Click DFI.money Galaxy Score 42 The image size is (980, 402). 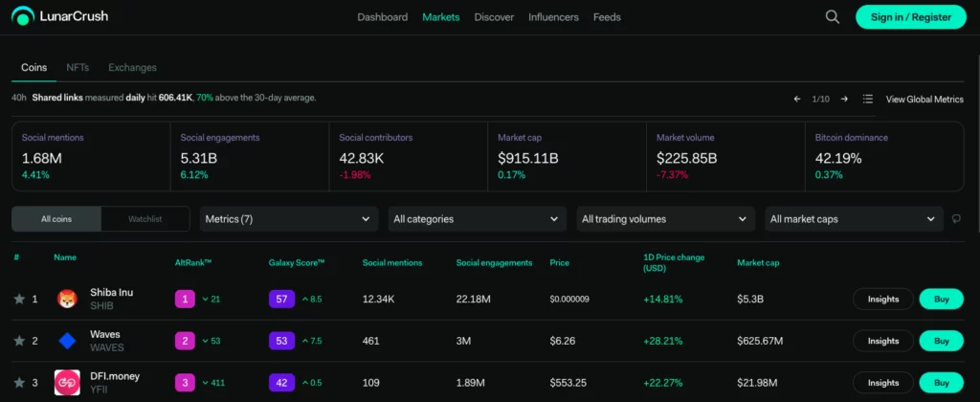tap(281, 383)
